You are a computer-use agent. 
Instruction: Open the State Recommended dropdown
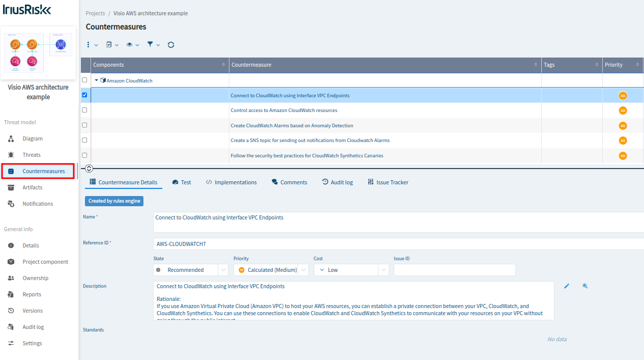tap(191, 270)
